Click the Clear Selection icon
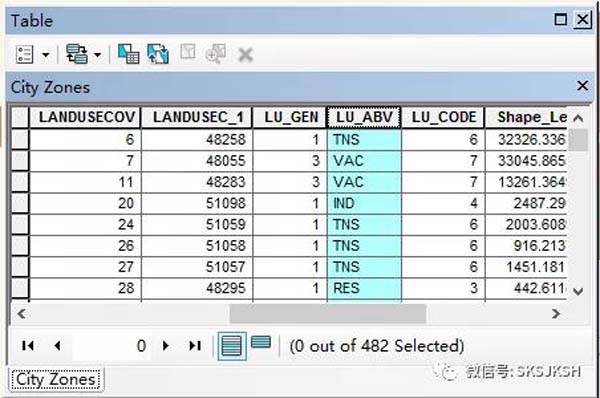The image size is (600, 398). tap(188, 52)
